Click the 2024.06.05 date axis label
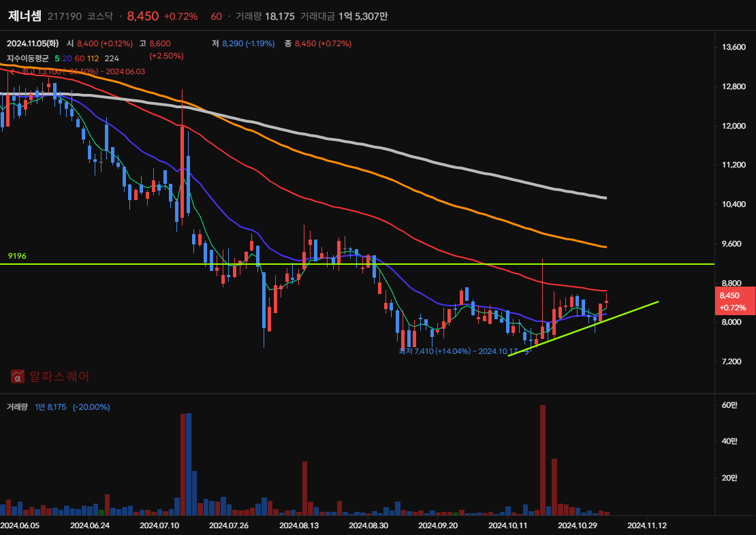 click(x=20, y=525)
